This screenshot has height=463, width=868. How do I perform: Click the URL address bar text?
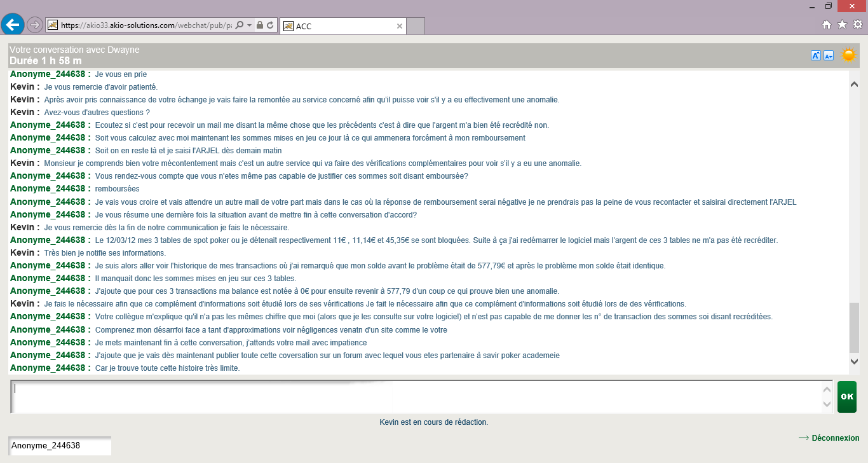click(146, 25)
